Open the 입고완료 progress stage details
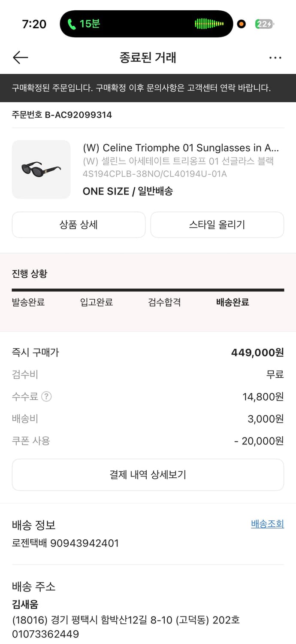 click(x=97, y=302)
